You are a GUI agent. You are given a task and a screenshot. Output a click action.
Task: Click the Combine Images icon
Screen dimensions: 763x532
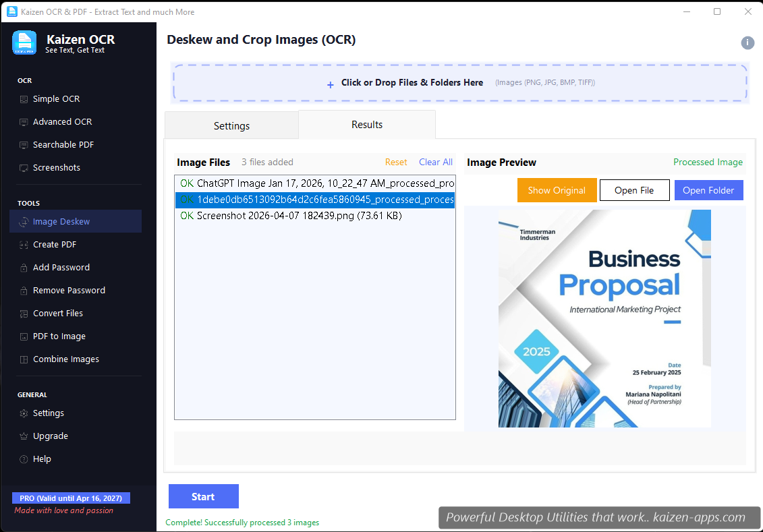point(24,359)
